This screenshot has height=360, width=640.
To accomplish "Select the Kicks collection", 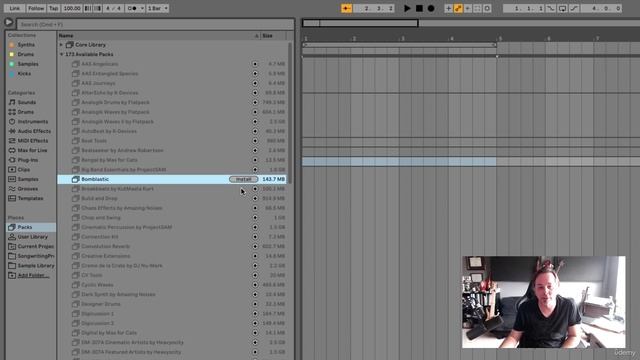I will [24, 73].
